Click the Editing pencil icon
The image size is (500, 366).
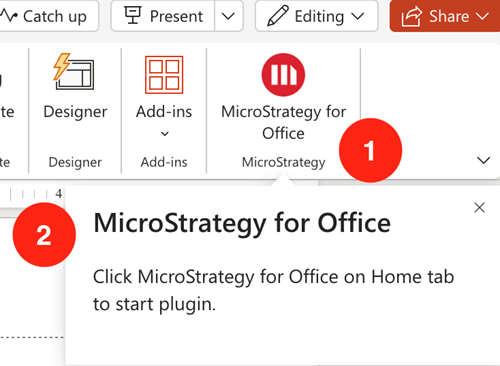278,16
